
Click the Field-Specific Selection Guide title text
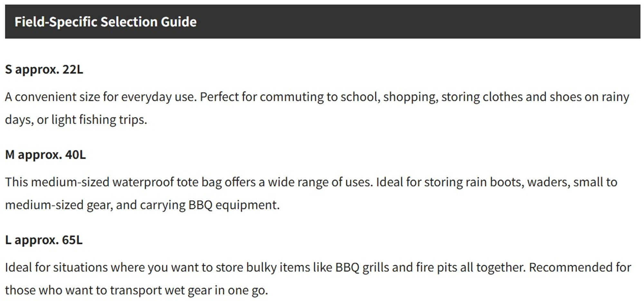tap(106, 22)
